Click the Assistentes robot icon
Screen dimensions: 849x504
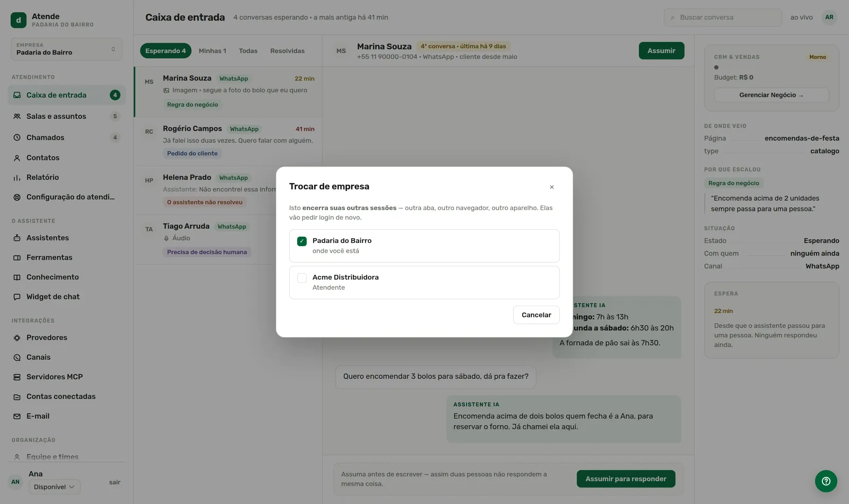[17, 238]
